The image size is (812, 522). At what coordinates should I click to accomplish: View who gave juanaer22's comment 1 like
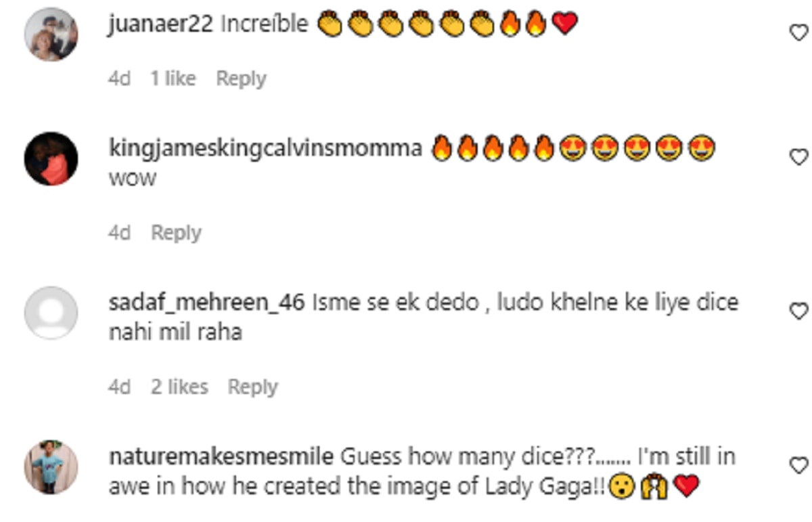(x=173, y=79)
